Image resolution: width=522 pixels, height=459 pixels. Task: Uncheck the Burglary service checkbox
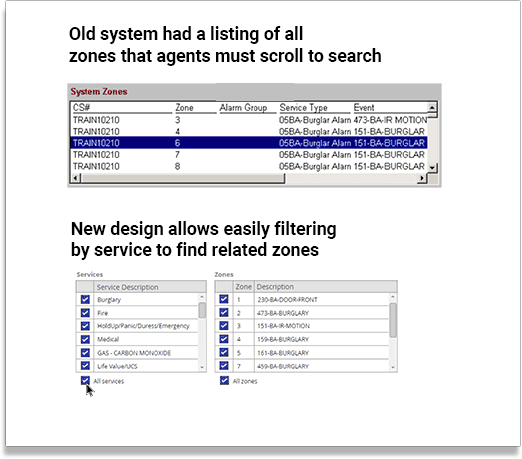[x=85, y=299]
